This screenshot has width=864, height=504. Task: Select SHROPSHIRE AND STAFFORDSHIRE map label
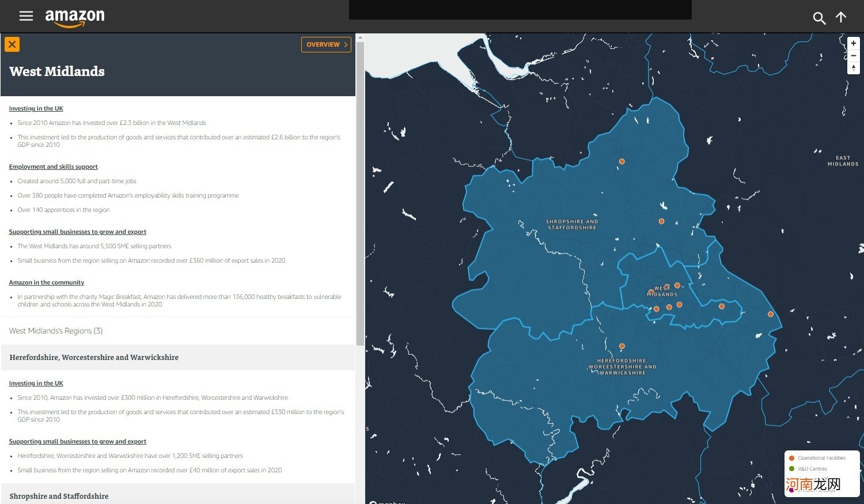pos(572,224)
